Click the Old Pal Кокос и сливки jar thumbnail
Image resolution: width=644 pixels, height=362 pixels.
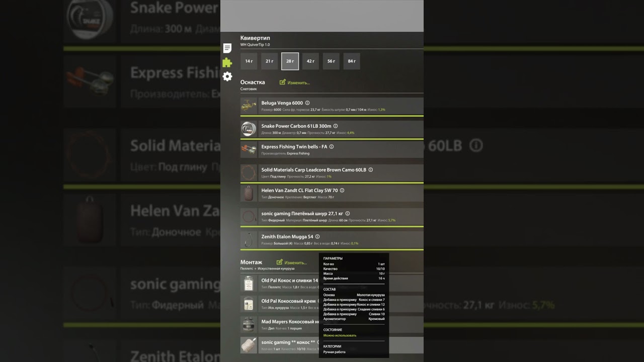click(249, 284)
